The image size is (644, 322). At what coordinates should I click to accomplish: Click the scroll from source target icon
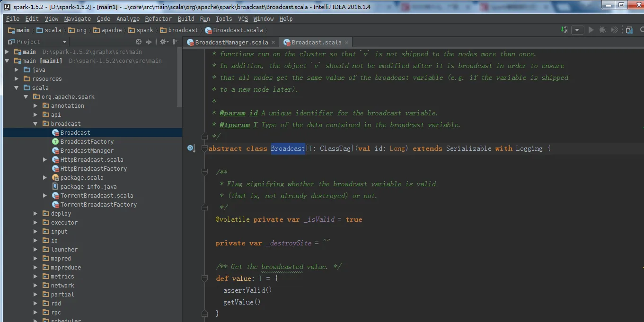coord(139,42)
